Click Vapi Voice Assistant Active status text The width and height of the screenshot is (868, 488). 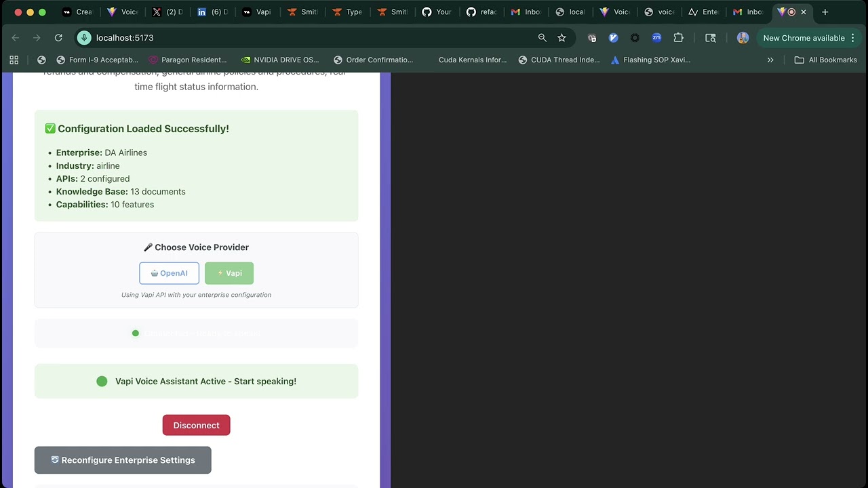tap(205, 382)
